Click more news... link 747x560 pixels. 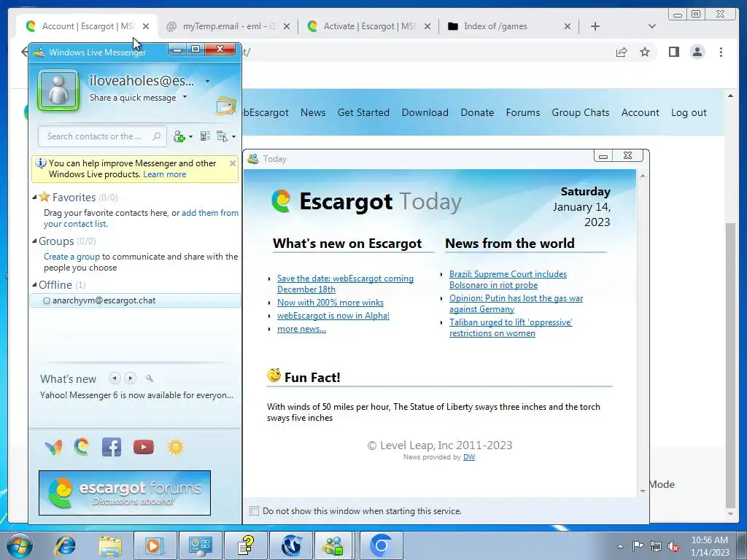tap(301, 329)
